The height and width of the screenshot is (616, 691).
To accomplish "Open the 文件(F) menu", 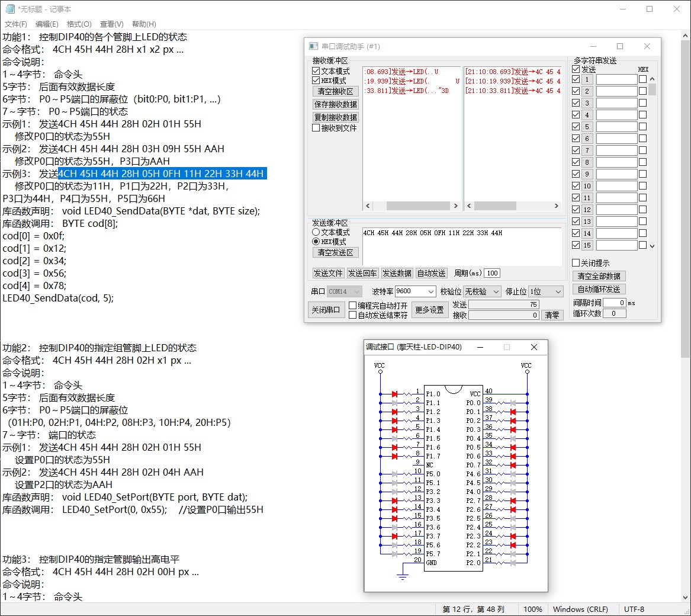I will [16, 24].
